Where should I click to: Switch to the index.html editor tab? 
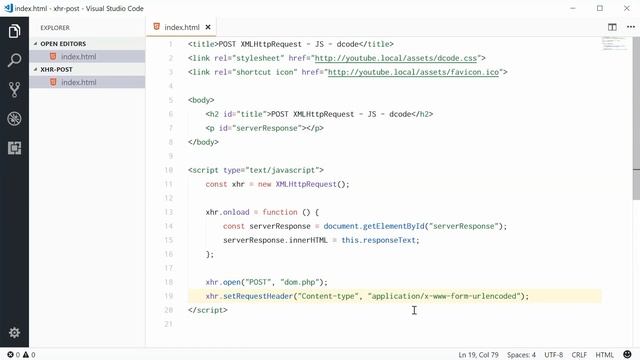click(181, 27)
